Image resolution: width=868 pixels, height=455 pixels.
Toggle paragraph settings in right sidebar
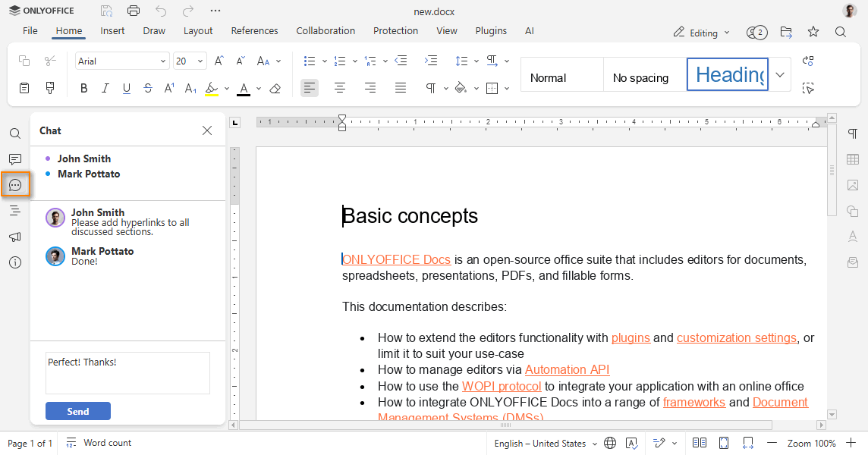point(853,133)
